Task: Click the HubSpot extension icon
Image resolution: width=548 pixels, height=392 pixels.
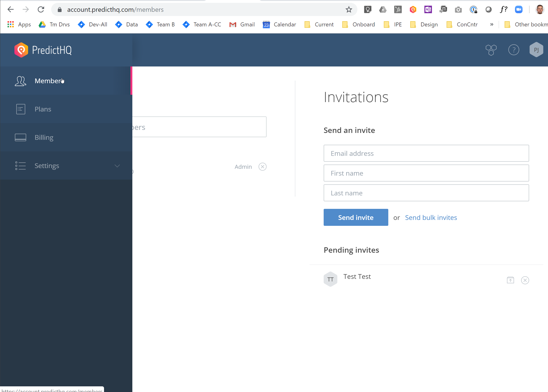Action: point(398,10)
